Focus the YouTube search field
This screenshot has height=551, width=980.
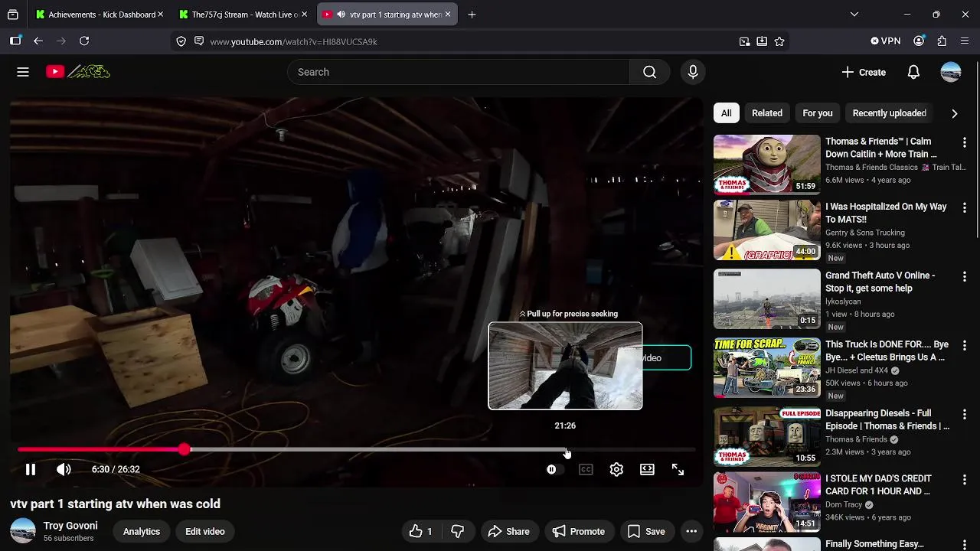pos(458,72)
